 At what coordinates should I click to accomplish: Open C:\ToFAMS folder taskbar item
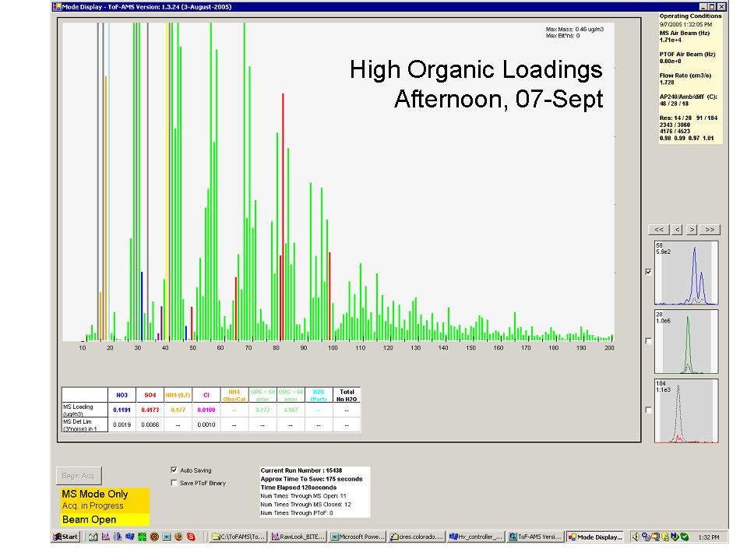coord(238,537)
